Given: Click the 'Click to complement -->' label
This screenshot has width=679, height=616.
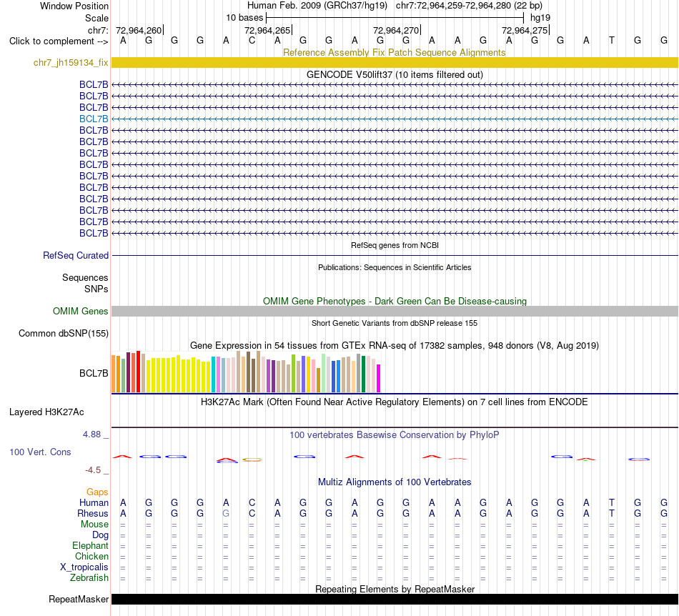Looking at the screenshot, I should (x=59, y=41).
